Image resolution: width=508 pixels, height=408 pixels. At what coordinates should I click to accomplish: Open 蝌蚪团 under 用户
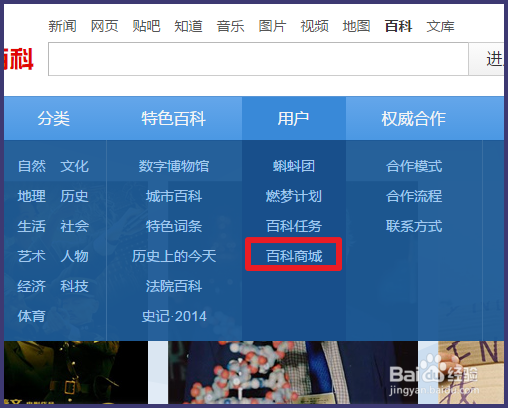(294, 166)
